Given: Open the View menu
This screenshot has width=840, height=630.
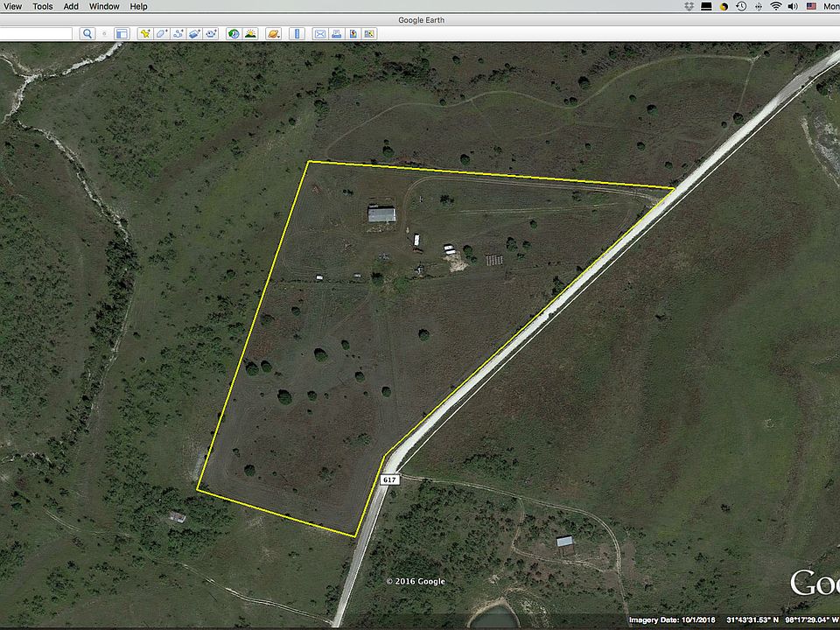Looking at the screenshot, I should coord(12,6).
